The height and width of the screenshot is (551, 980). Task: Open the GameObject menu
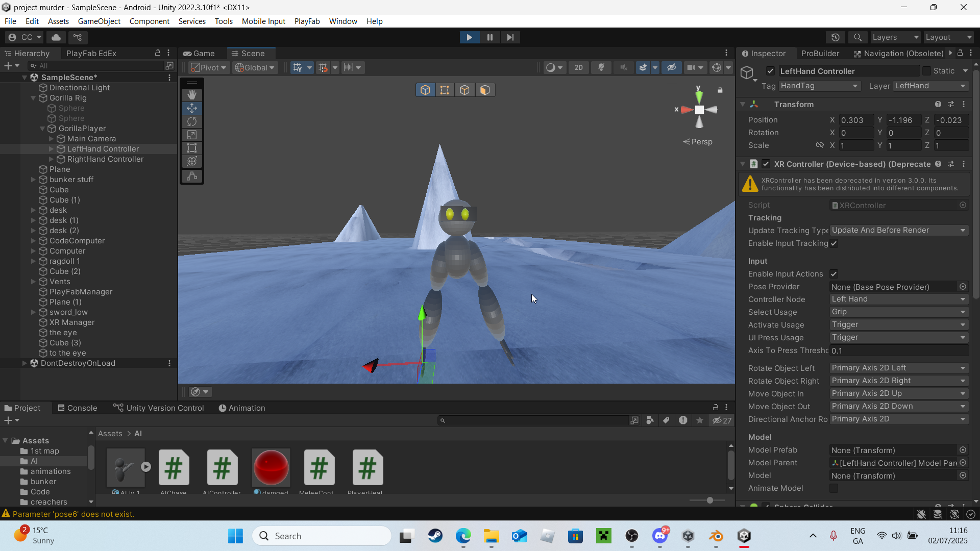point(99,21)
